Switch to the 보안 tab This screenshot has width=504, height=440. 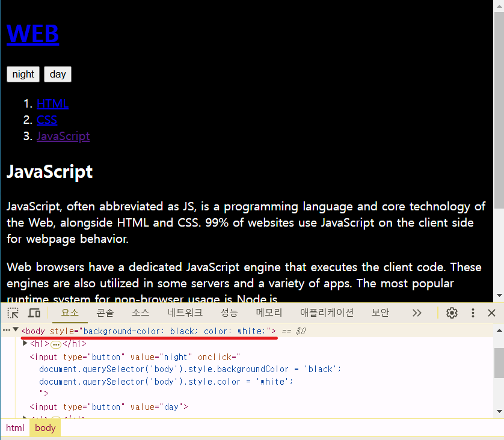click(380, 313)
